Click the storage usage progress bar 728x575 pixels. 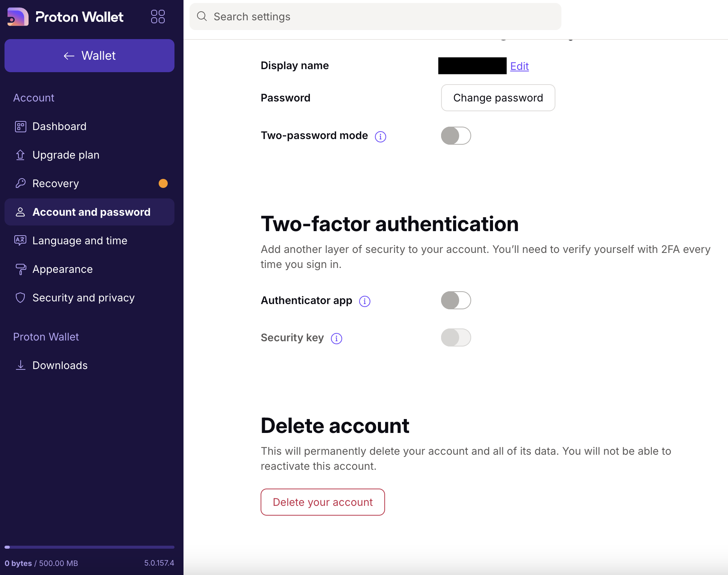89,547
